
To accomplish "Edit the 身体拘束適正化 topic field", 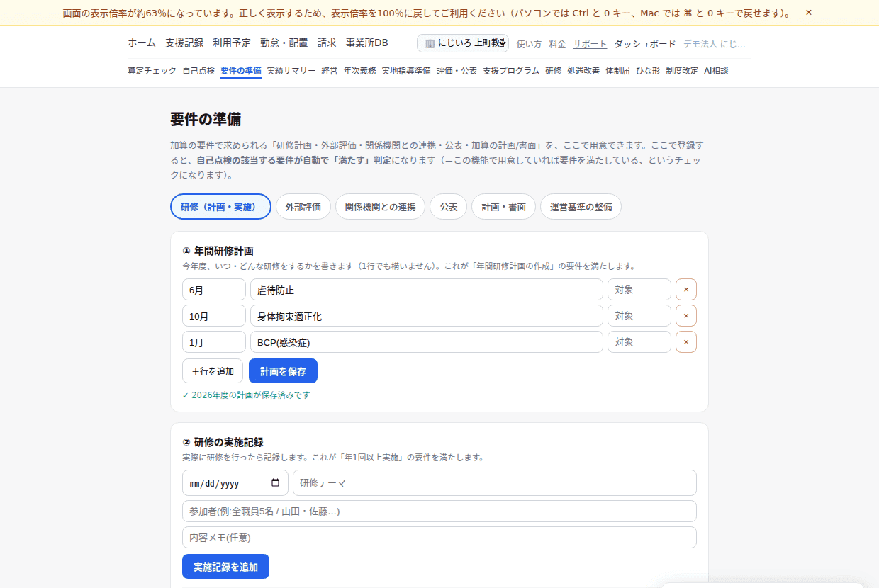I will point(427,315).
